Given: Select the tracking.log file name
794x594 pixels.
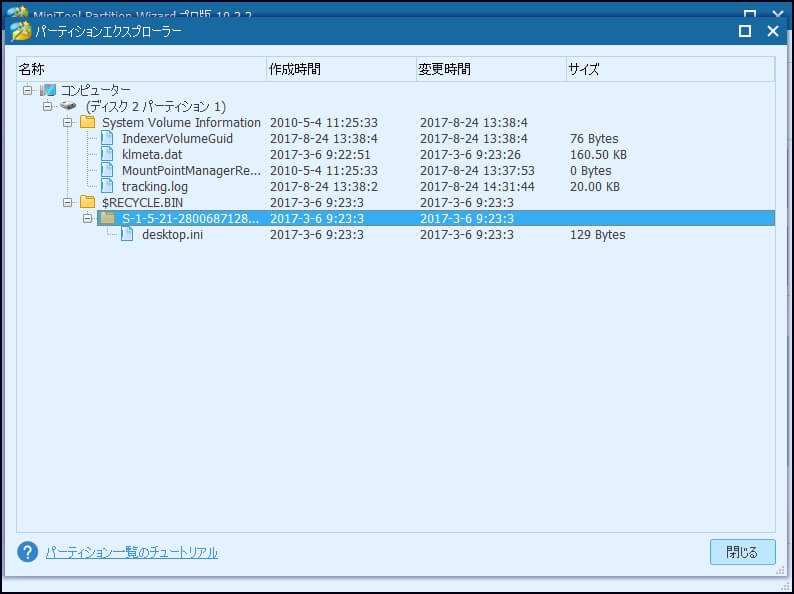Looking at the screenshot, I should point(155,186).
